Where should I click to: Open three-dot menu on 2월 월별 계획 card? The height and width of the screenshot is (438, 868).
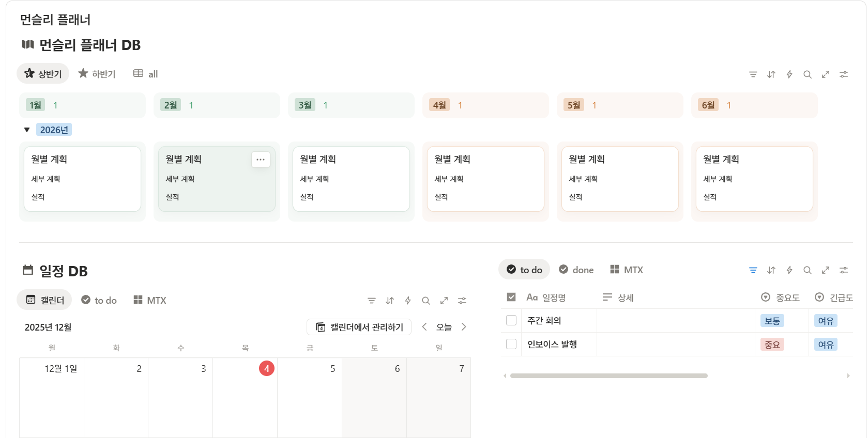261,160
